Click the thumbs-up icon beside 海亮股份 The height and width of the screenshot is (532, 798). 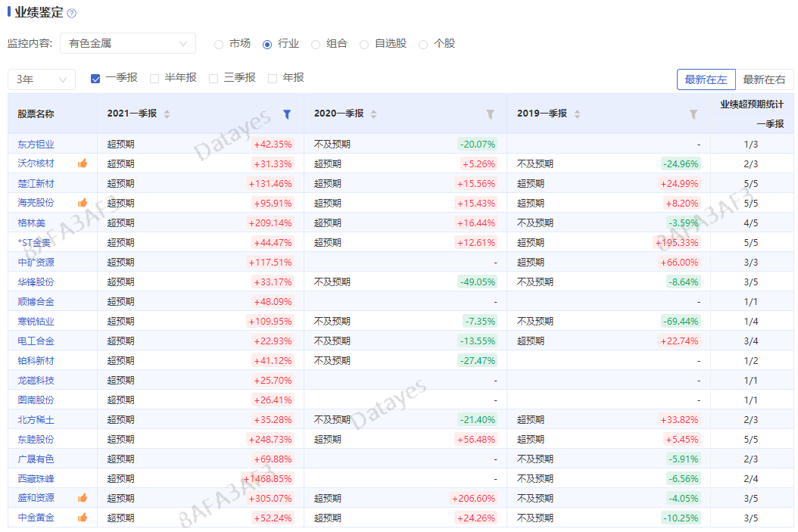[83, 202]
